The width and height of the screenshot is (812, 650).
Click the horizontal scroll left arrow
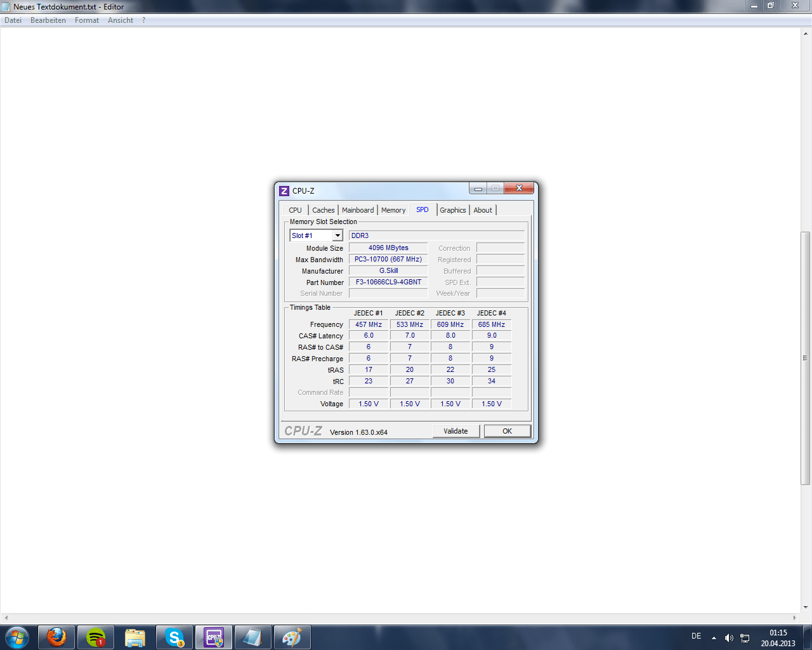[x=6, y=618]
